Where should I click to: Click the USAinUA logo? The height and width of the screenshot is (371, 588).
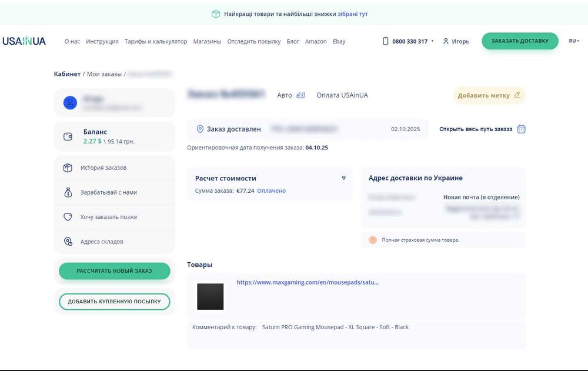24,41
